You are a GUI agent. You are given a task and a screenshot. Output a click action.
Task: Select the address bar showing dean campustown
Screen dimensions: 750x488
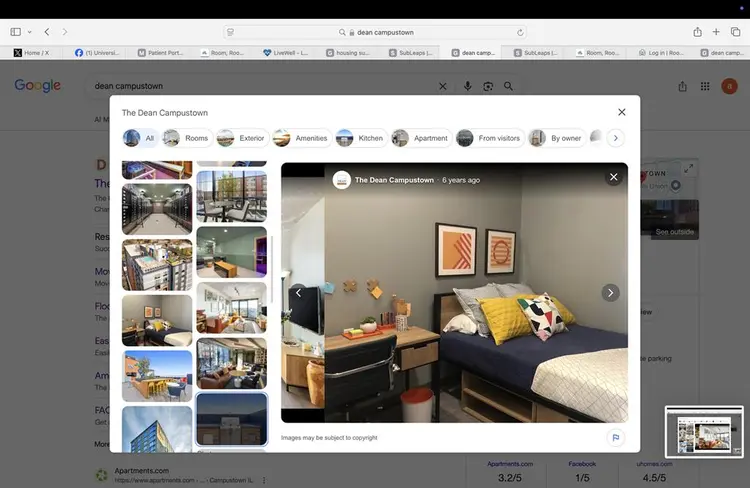click(x=375, y=33)
